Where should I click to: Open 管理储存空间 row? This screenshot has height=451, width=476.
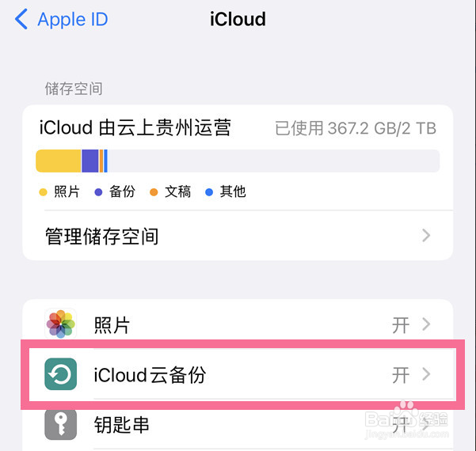point(238,235)
